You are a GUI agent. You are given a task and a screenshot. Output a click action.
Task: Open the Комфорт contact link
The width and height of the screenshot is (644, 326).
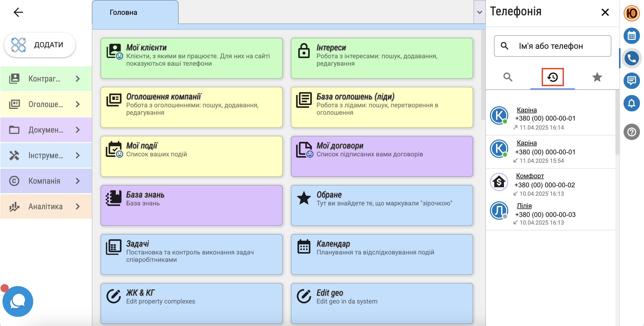[x=530, y=176]
